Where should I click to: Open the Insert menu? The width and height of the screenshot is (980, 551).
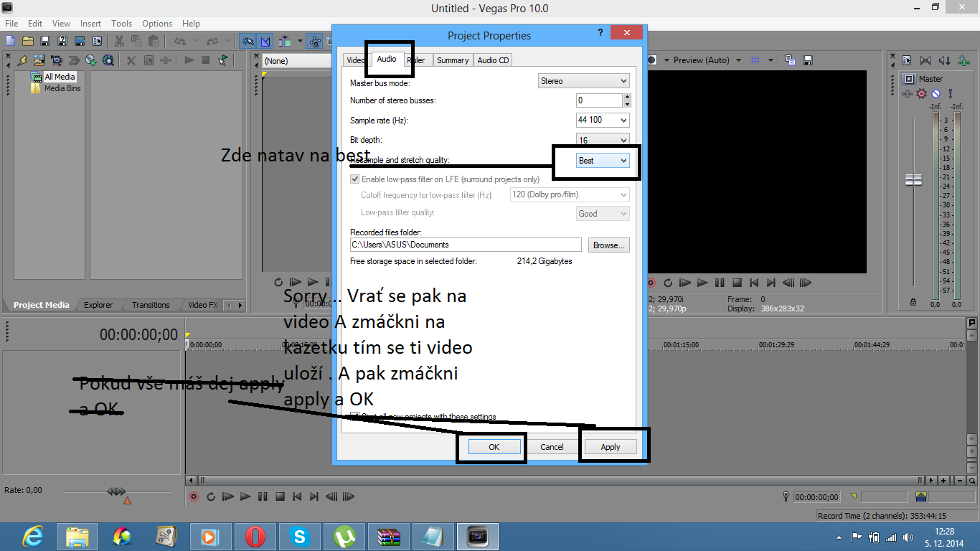coord(90,24)
